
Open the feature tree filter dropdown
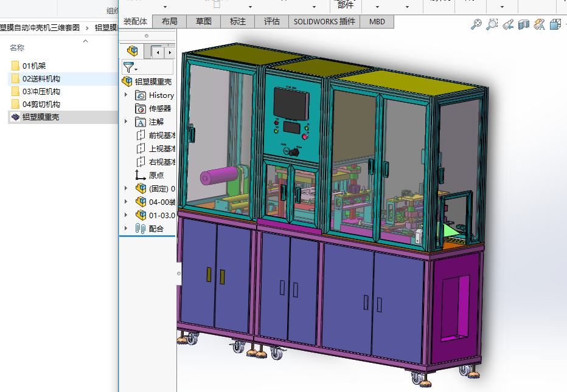130,67
